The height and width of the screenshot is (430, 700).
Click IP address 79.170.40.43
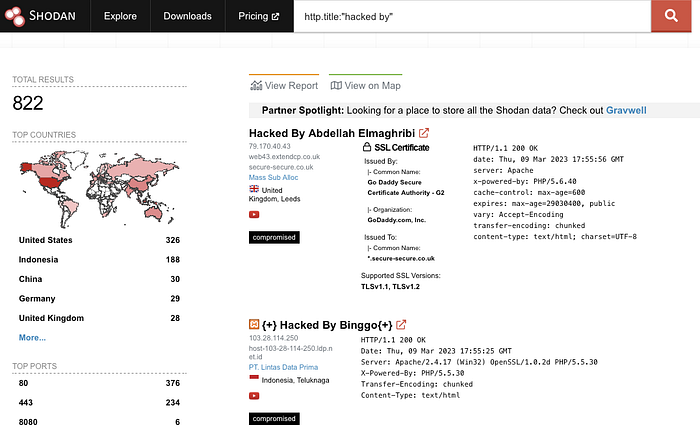(x=270, y=146)
